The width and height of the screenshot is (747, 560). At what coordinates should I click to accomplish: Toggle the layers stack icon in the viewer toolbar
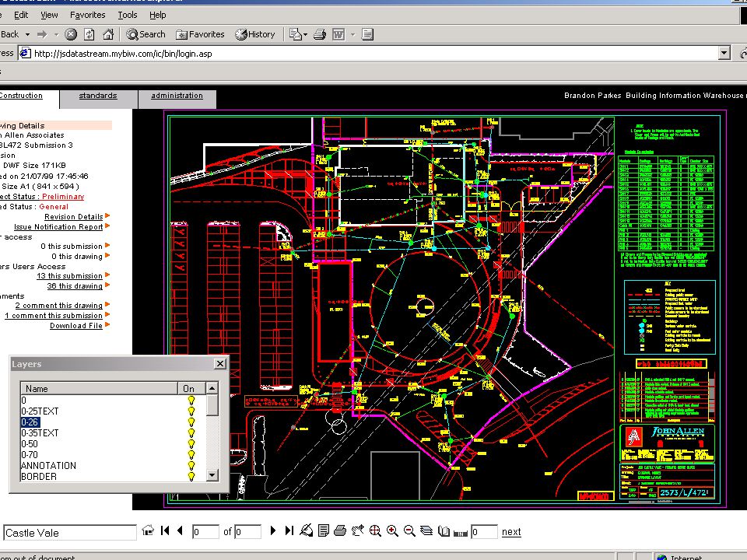(426, 530)
